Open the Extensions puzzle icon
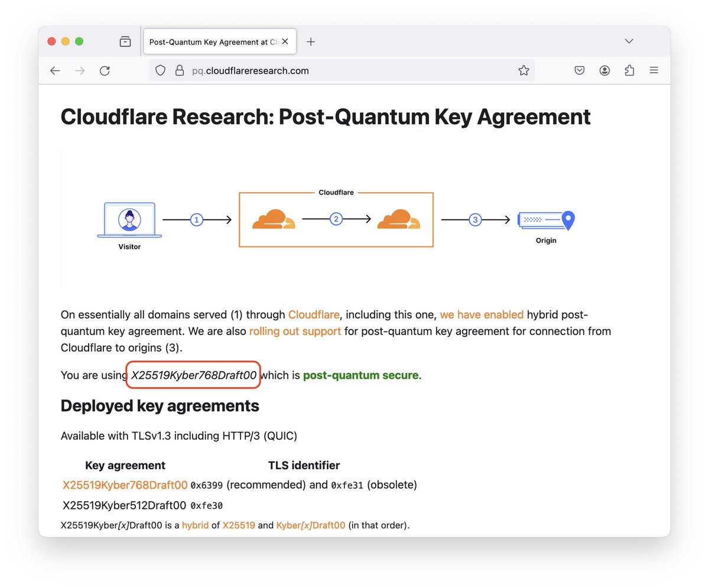The width and height of the screenshot is (709, 588). coord(629,71)
